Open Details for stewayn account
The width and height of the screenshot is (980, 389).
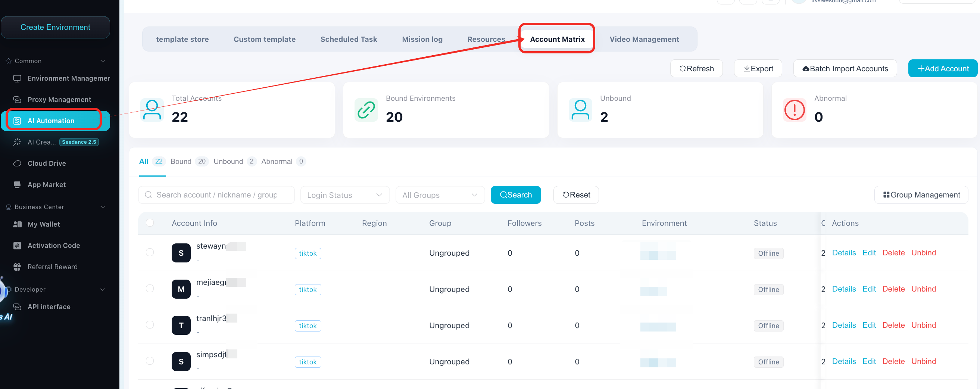(x=844, y=253)
